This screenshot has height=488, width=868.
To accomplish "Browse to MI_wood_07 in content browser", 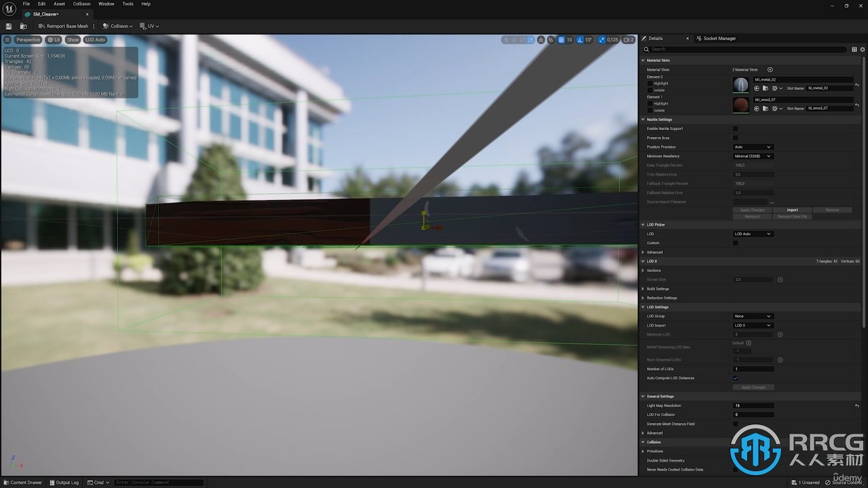I will pyautogui.click(x=765, y=108).
